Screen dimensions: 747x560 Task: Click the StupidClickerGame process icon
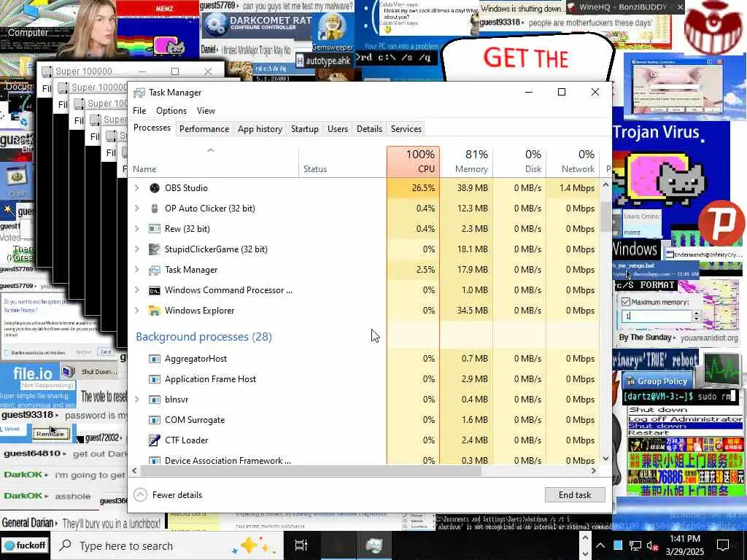click(x=155, y=249)
